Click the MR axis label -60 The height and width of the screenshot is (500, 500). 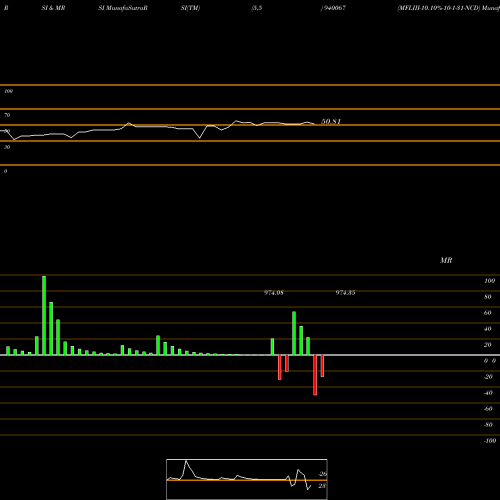click(x=488, y=409)
